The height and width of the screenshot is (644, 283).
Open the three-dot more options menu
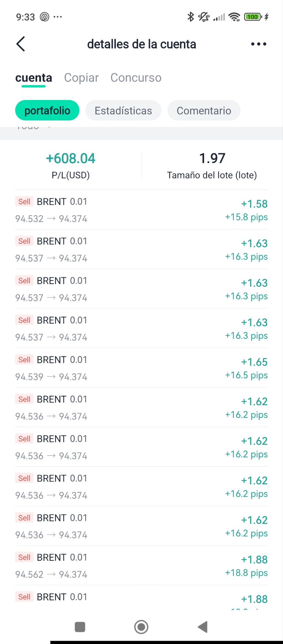[x=258, y=44]
